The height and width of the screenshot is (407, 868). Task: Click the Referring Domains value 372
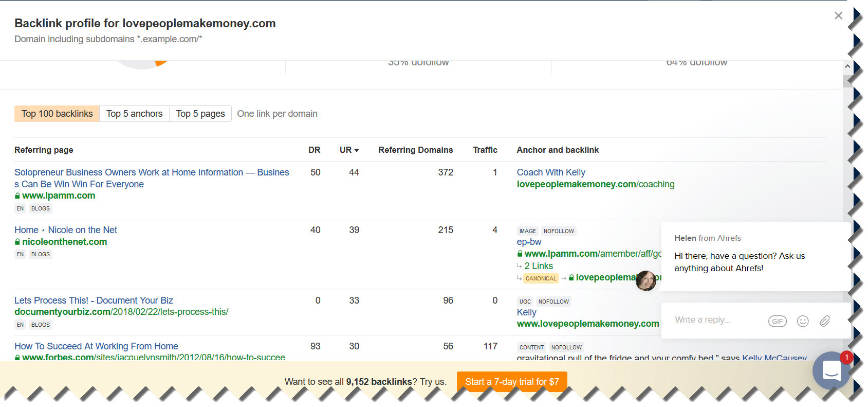click(446, 172)
